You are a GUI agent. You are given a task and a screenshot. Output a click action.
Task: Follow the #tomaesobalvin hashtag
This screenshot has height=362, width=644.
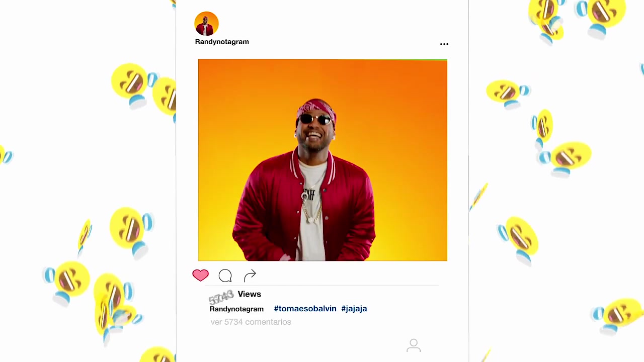(305, 309)
